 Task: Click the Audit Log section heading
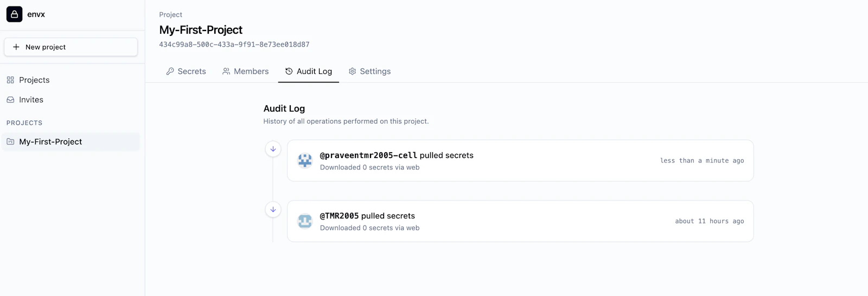pos(284,109)
